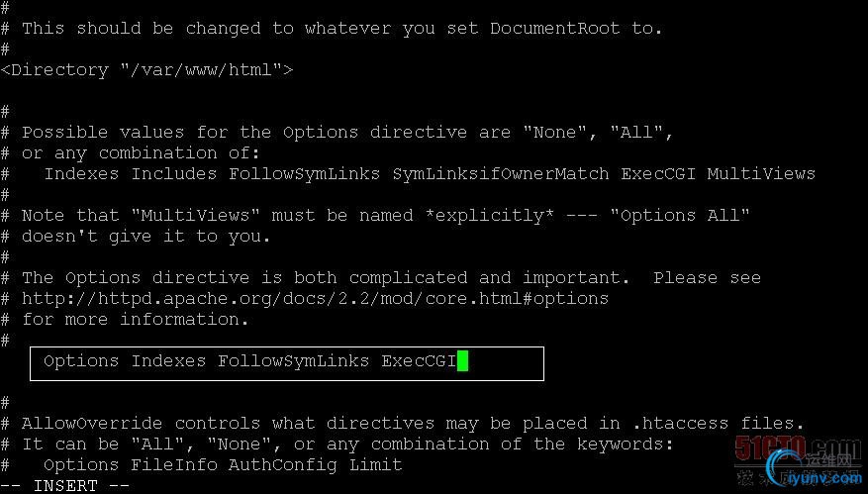Click FollowSymLinks in the boxed Options line
The image size is (868, 494).
pos(294,361)
